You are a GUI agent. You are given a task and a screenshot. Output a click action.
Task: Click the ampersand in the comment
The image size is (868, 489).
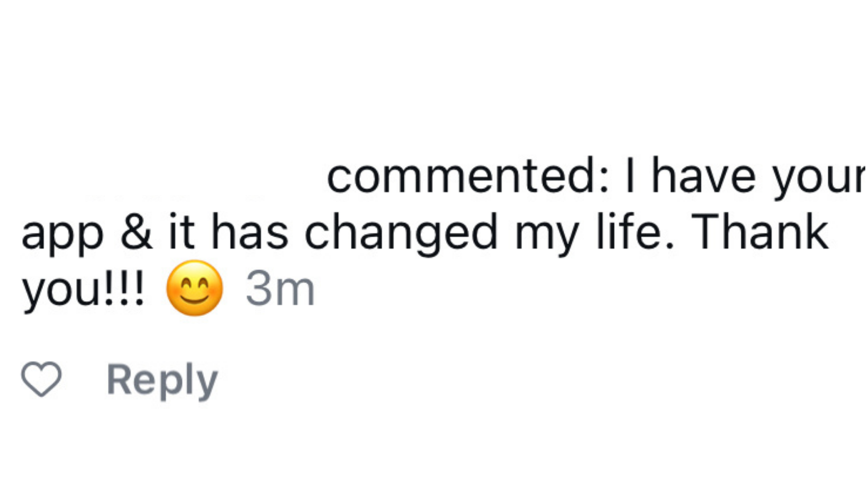pos(136,232)
